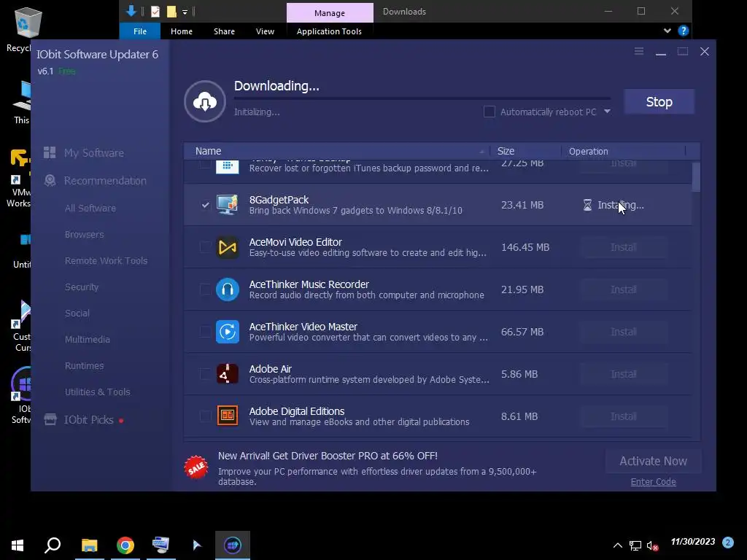Click the Activate Now button

653,461
